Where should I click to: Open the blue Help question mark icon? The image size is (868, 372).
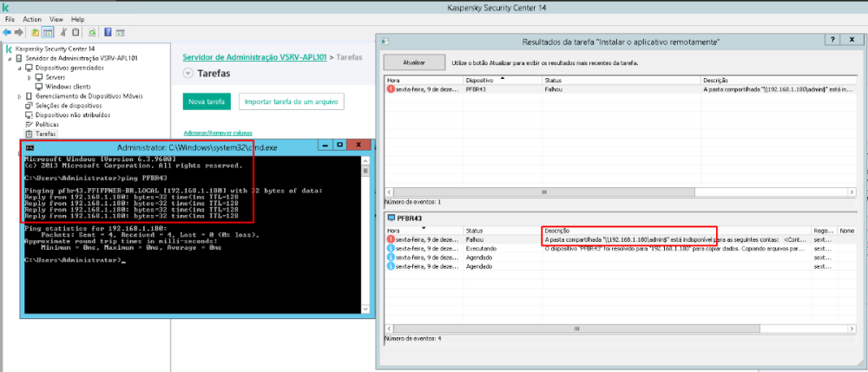tap(108, 32)
